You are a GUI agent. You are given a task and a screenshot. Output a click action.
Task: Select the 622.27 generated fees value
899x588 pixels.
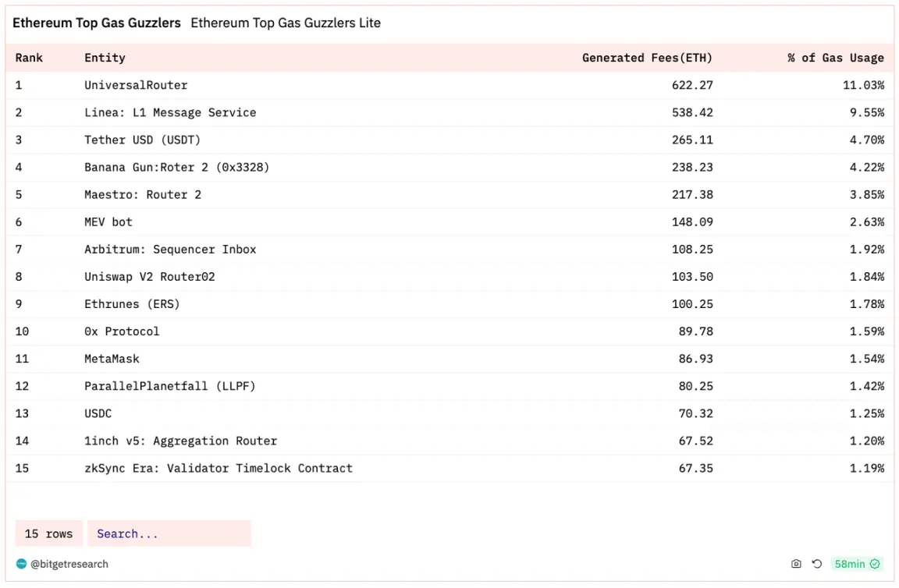(692, 85)
